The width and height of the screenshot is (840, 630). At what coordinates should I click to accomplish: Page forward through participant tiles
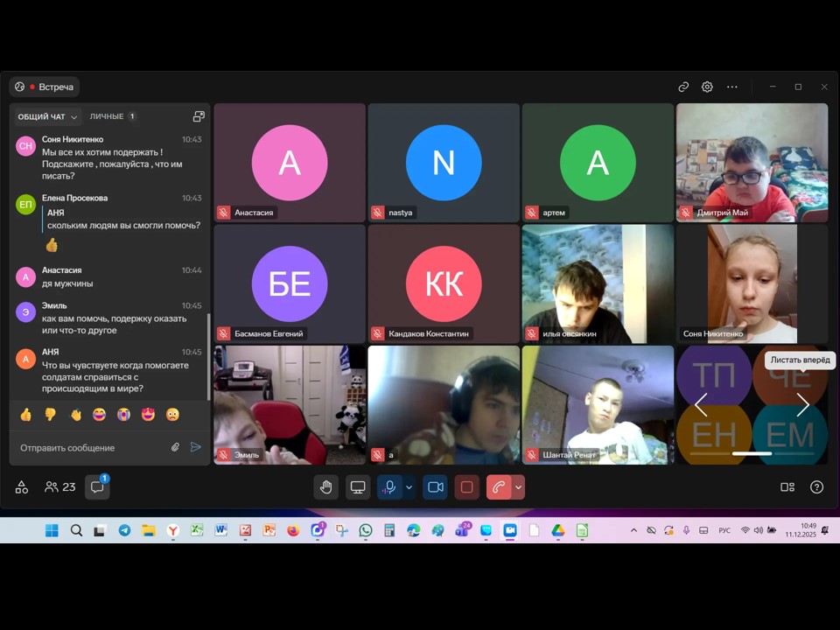[x=802, y=404]
